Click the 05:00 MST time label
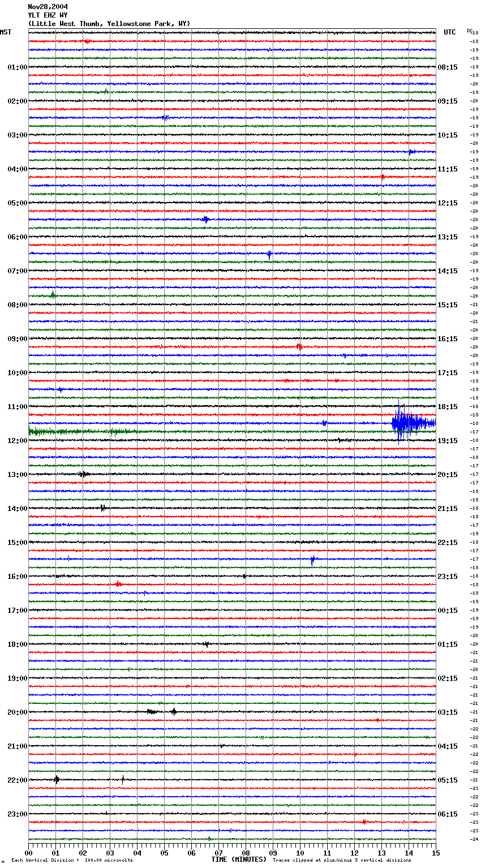Screen dimensions: 481x868 coord(17,203)
